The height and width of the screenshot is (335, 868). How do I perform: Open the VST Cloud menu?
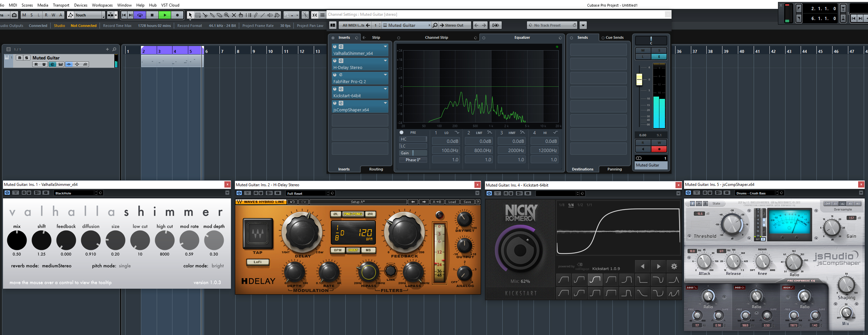(170, 5)
